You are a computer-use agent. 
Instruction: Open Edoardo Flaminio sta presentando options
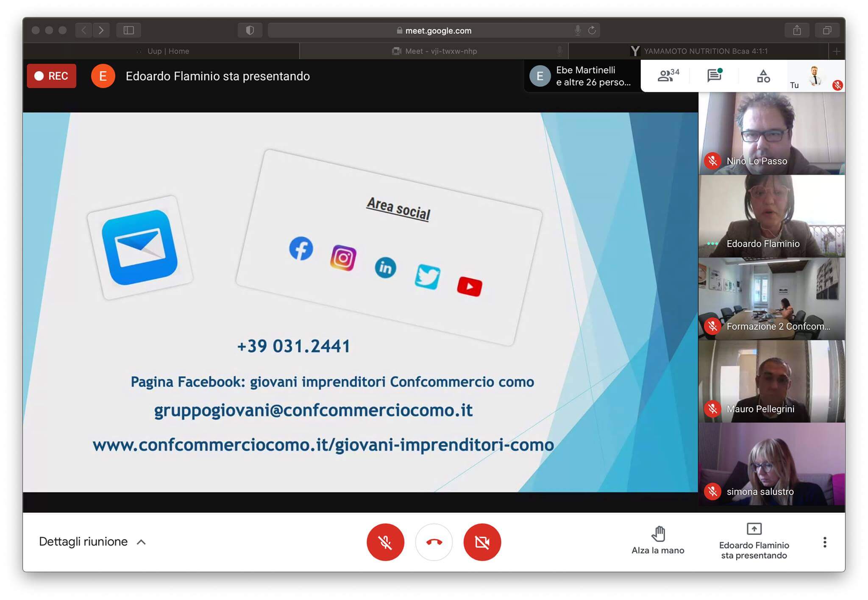754,541
